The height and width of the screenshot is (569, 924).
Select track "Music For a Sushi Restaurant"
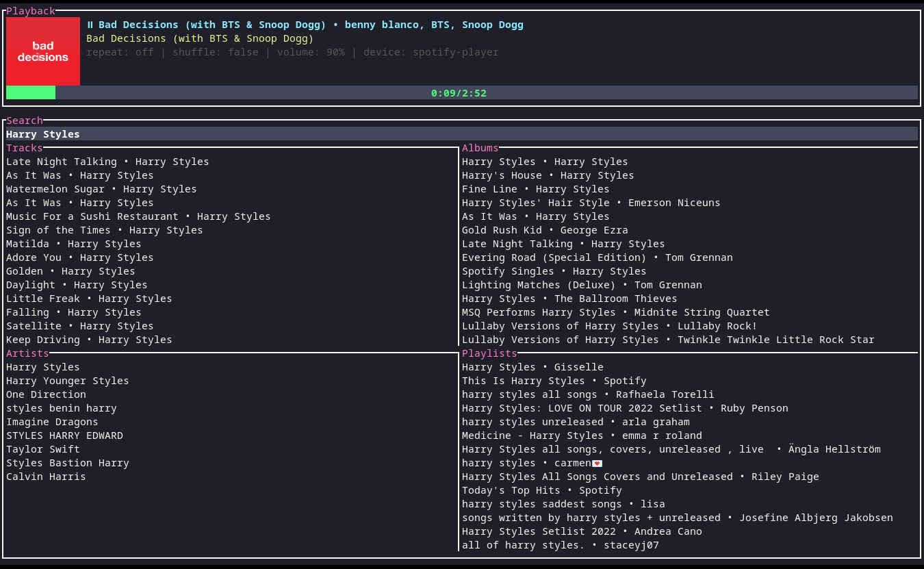[x=138, y=216]
